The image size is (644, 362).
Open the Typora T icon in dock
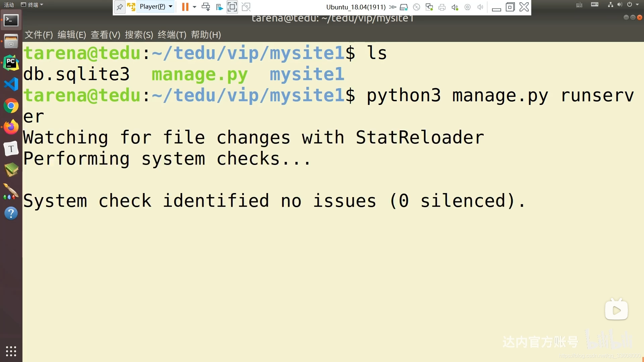[x=11, y=149]
